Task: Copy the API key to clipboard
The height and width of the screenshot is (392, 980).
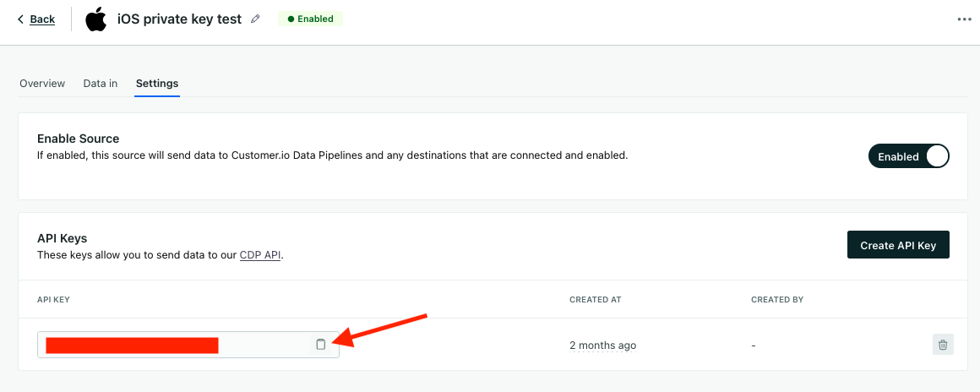Action: tap(320, 345)
